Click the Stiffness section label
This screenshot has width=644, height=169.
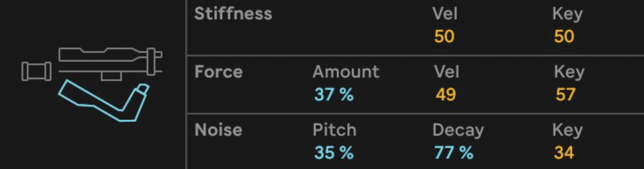[x=233, y=14]
